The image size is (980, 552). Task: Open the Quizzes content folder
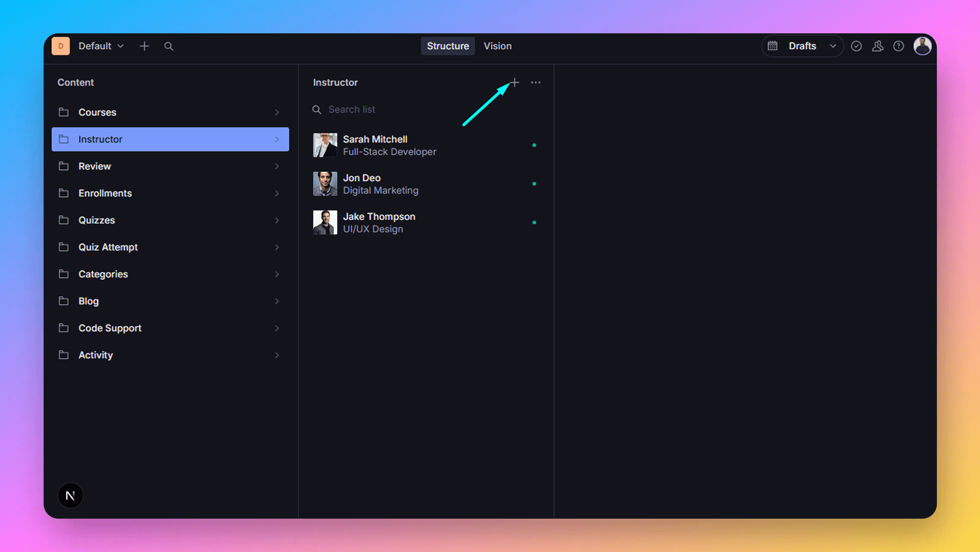(x=97, y=220)
